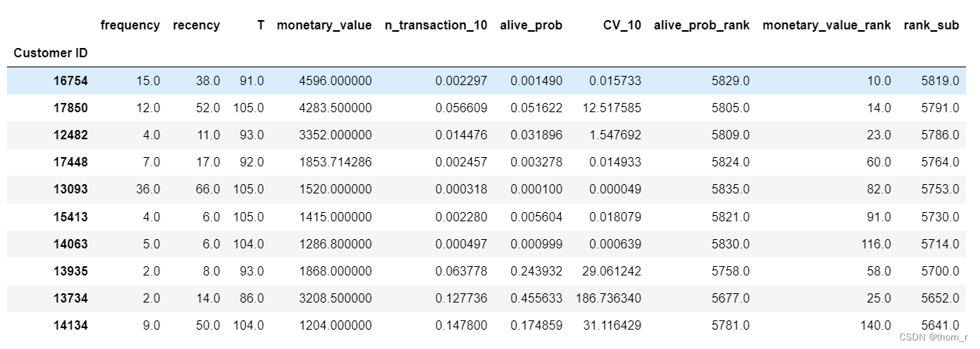
Task: Click alive_prob_rank value 5677.0
Action: pyautogui.click(x=730, y=298)
